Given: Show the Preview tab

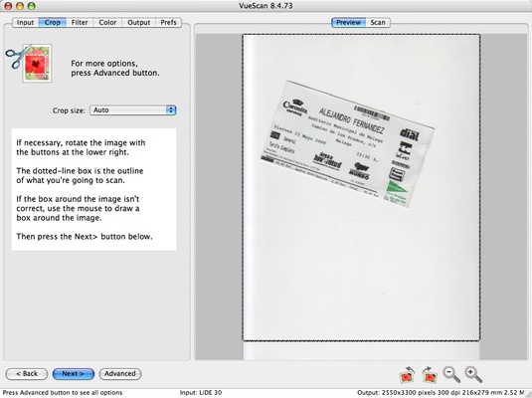Looking at the screenshot, I should 348,23.
